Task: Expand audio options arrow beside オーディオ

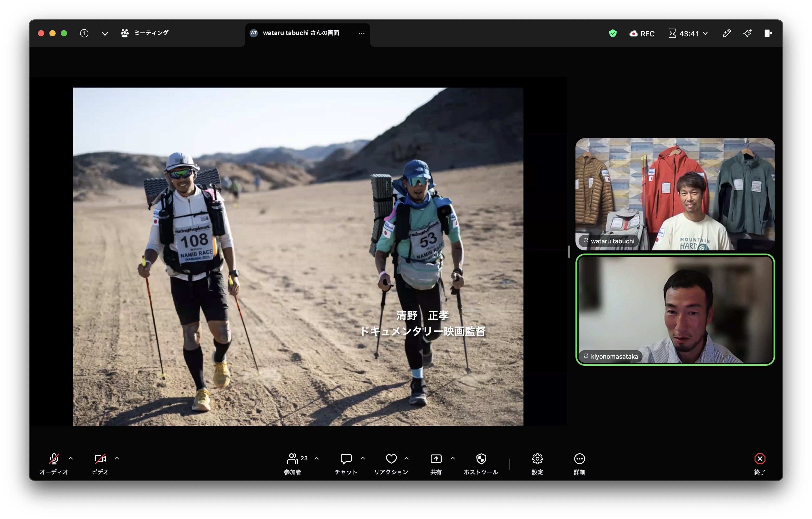Action: point(71,458)
